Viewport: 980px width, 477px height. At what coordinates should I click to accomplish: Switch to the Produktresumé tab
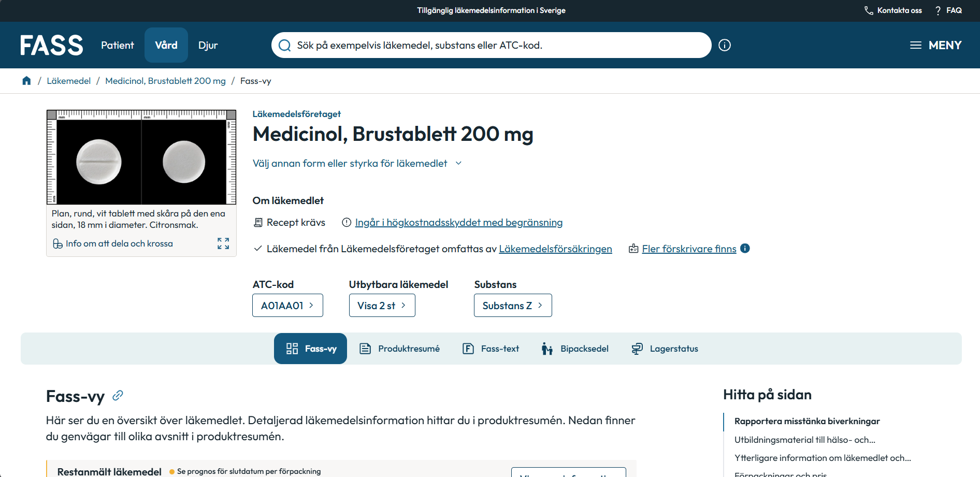(400, 349)
